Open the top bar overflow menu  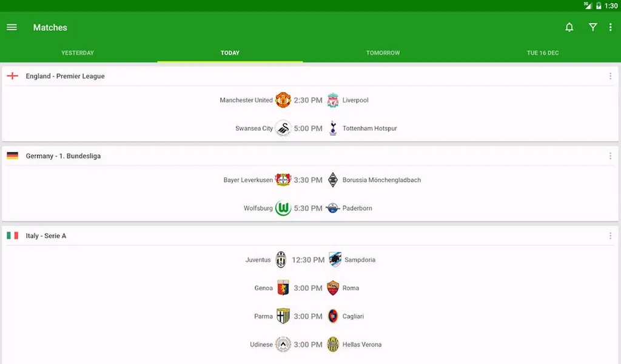[x=610, y=27]
